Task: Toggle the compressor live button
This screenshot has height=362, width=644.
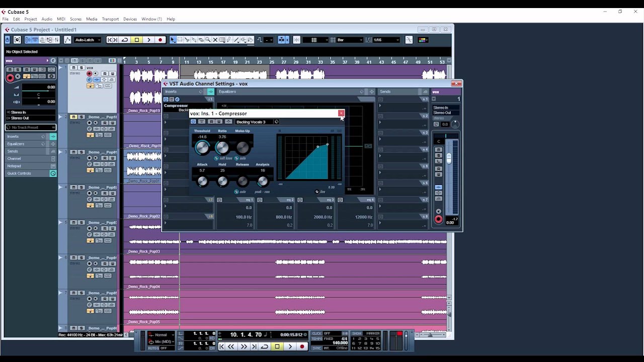Action: [x=317, y=192]
